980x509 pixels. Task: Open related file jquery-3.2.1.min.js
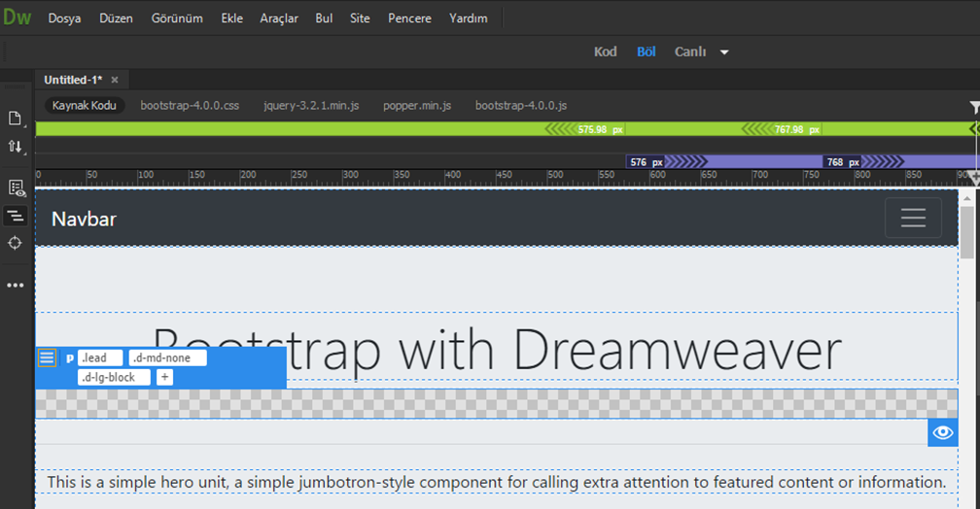(311, 105)
